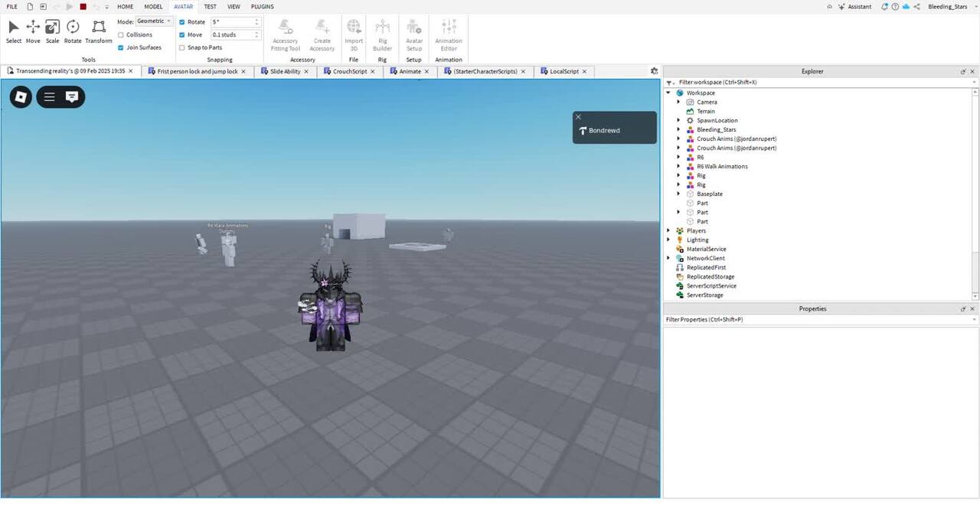Switch to the Slide Ability script tab
Screen dimensions: 980x515
pos(285,71)
